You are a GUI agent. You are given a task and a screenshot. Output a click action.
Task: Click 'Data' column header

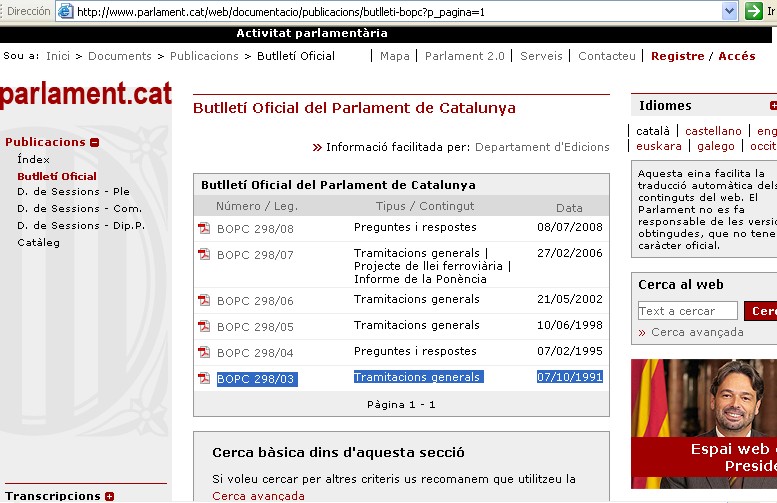click(569, 208)
